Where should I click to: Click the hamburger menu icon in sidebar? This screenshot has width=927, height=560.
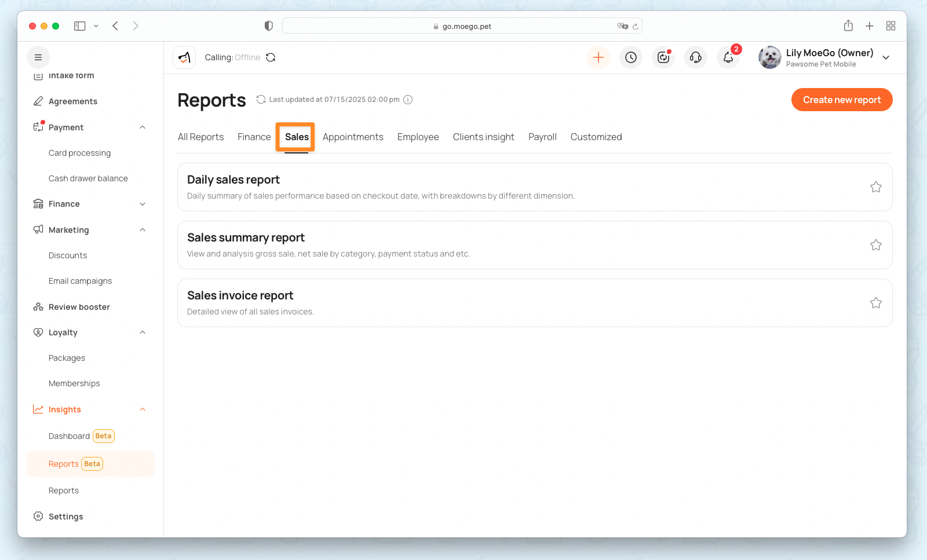tap(38, 57)
